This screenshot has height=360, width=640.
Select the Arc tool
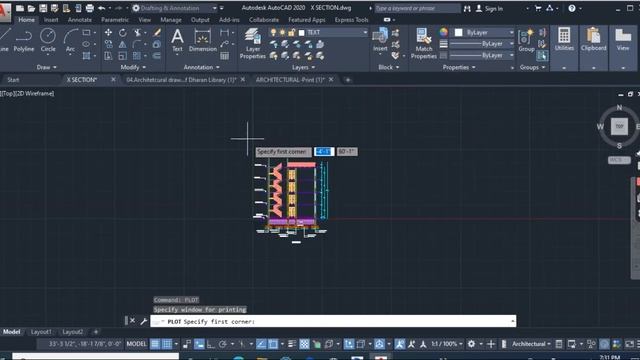tap(70, 40)
